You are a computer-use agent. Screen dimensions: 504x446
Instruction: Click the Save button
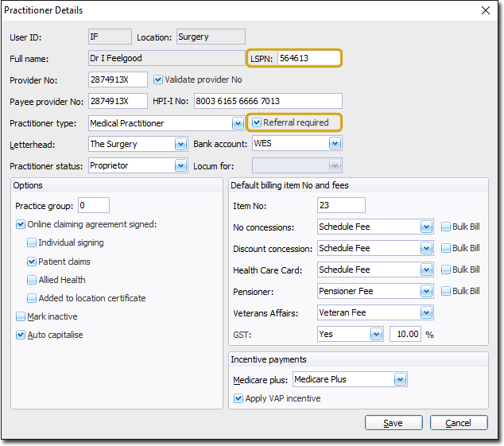(x=393, y=423)
